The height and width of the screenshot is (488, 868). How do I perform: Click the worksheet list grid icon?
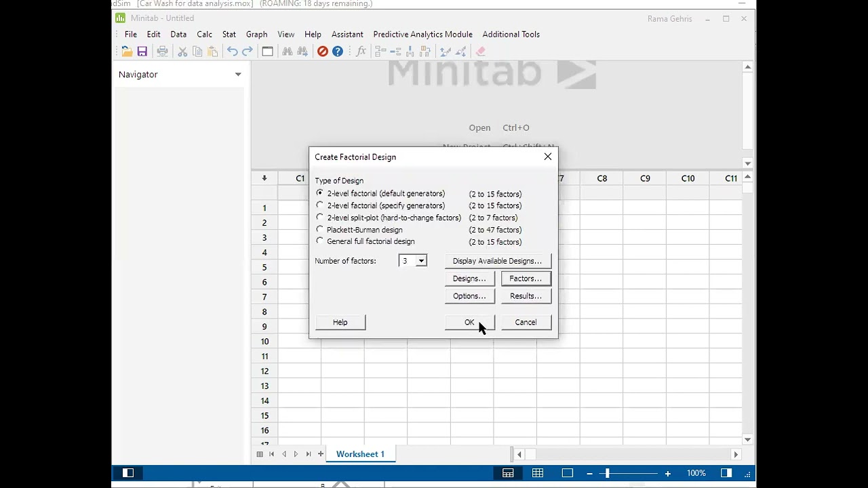tap(260, 454)
